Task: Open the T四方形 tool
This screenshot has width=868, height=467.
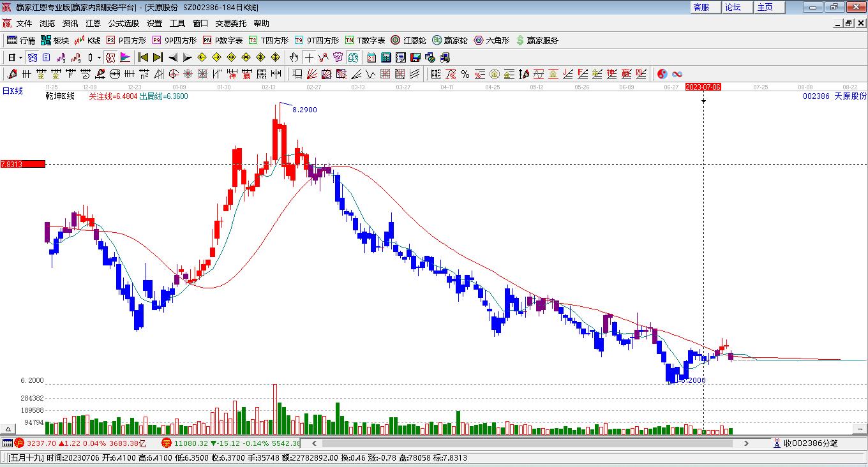Action: point(269,40)
